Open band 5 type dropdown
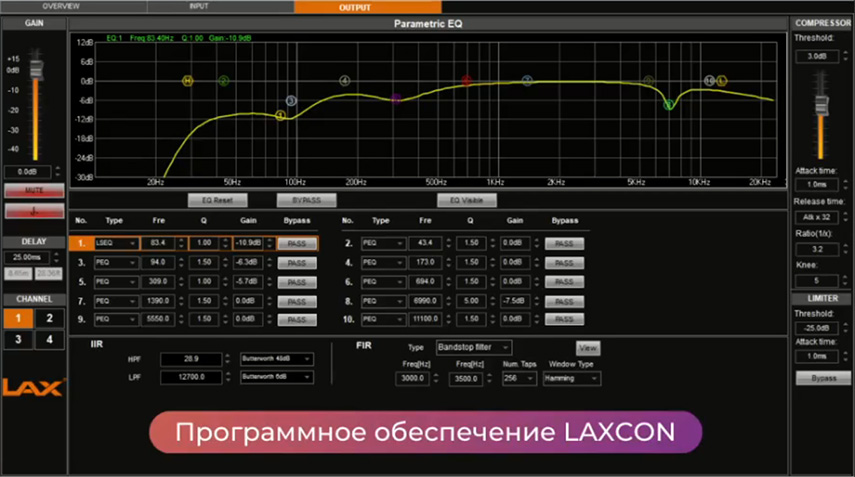 116,282
